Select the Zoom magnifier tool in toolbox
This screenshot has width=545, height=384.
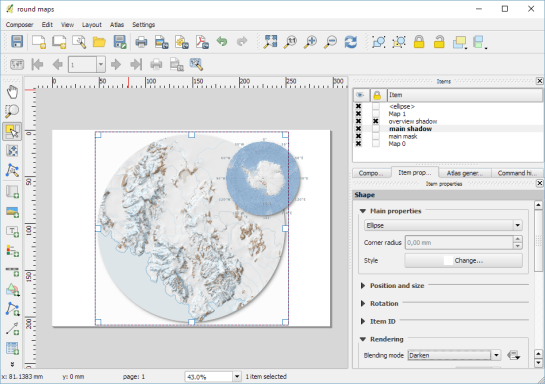coord(13,112)
